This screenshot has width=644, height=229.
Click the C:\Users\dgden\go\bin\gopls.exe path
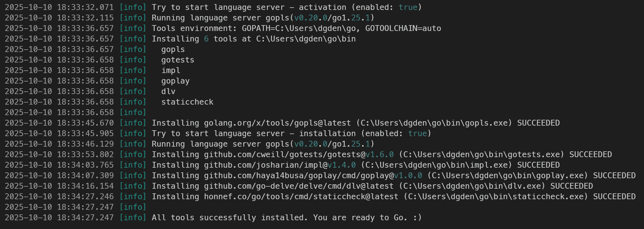[434, 123]
